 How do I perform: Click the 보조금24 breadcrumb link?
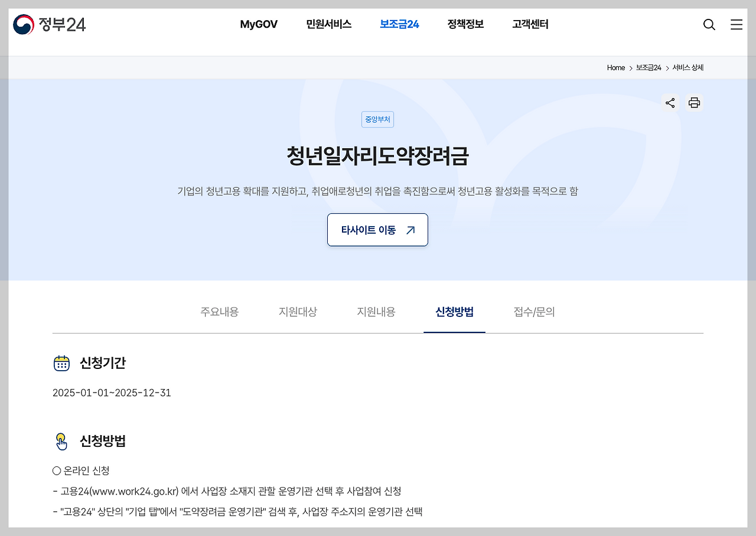(648, 67)
